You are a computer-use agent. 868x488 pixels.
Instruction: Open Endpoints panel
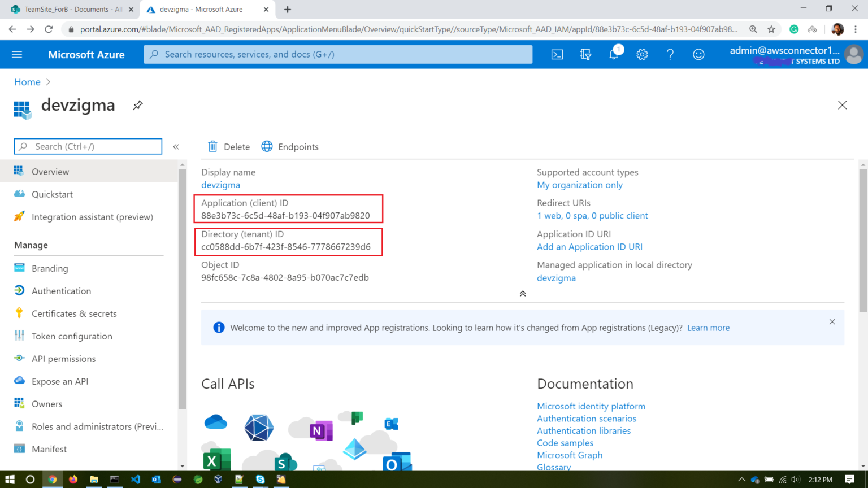pyautogui.click(x=290, y=147)
